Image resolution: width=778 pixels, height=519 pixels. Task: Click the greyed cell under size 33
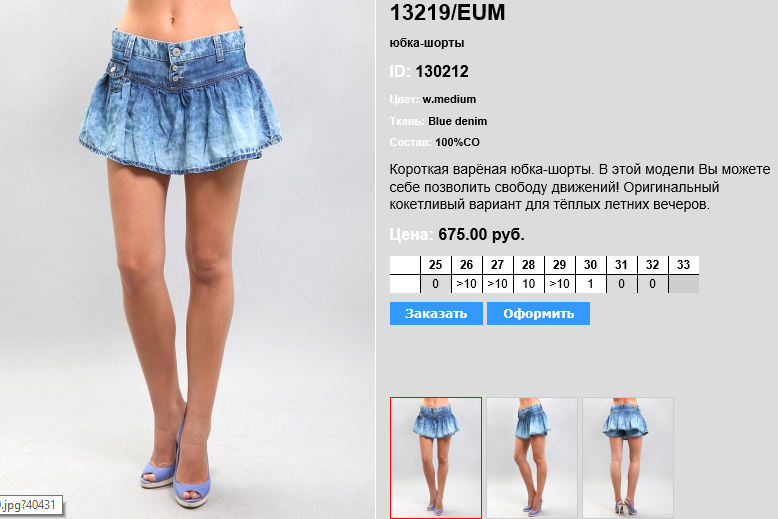click(x=684, y=284)
